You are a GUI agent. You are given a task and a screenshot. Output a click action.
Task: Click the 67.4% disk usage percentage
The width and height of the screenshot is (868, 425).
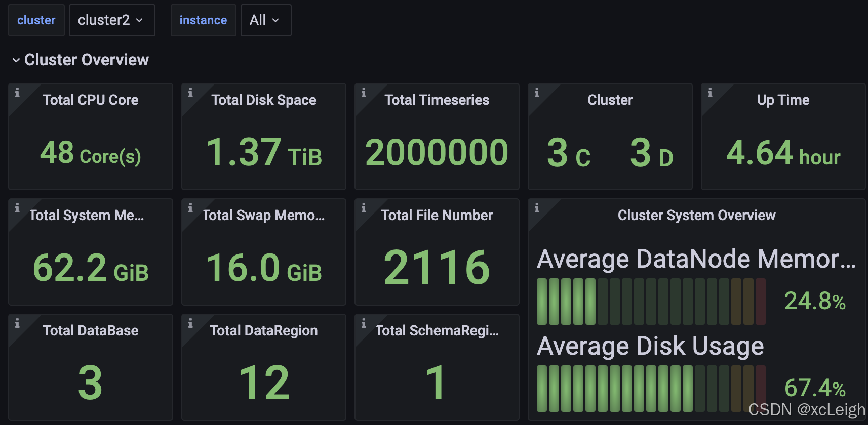(x=815, y=389)
